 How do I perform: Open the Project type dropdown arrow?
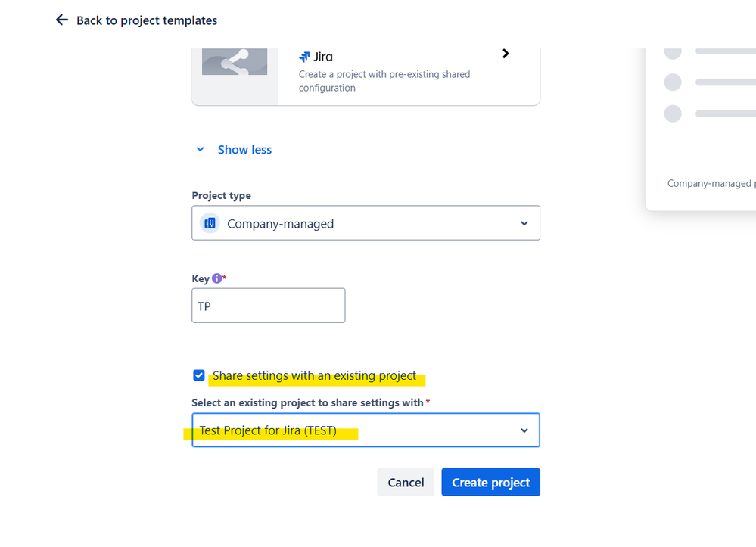pyautogui.click(x=524, y=223)
